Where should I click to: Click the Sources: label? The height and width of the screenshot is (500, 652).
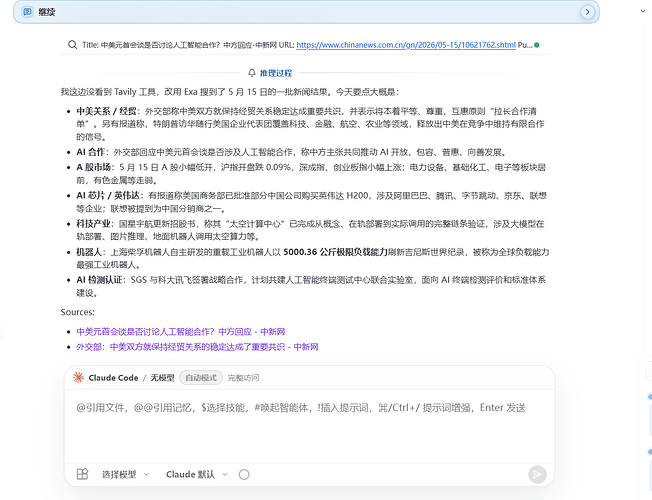(x=77, y=312)
